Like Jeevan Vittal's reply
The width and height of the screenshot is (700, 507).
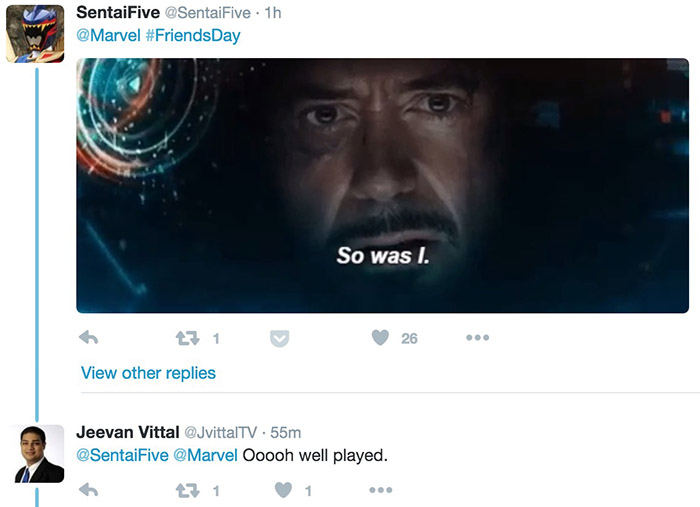(284, 490)
